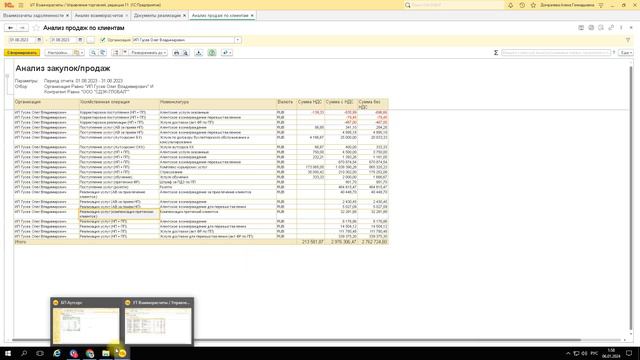This screenshot has width=640, height=360.
Task: Close the Взаиморасчеты задолженности tab
Action: click(x=68, y=16)
